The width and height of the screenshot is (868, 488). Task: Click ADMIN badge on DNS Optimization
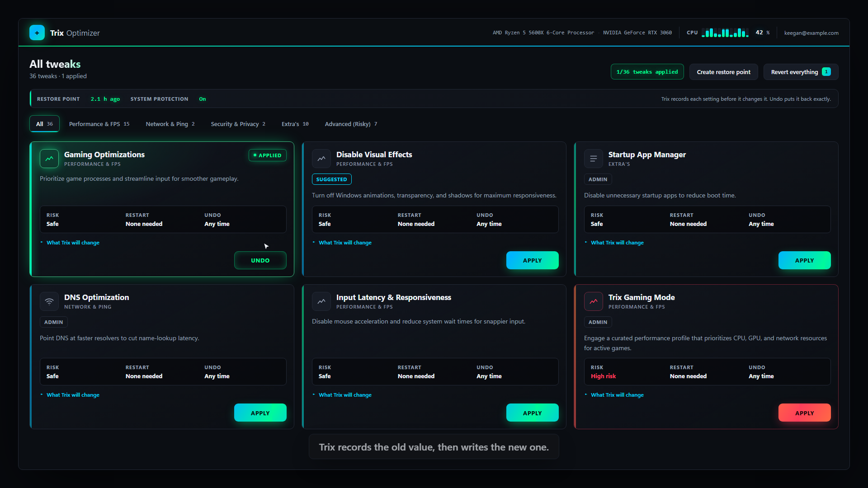tap(53, 322)
